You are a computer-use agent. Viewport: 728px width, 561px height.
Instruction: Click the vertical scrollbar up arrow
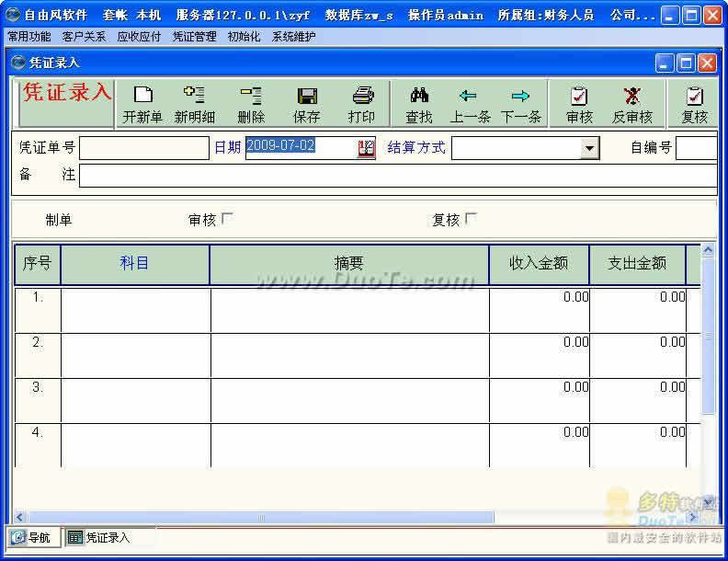click(708, 250)
